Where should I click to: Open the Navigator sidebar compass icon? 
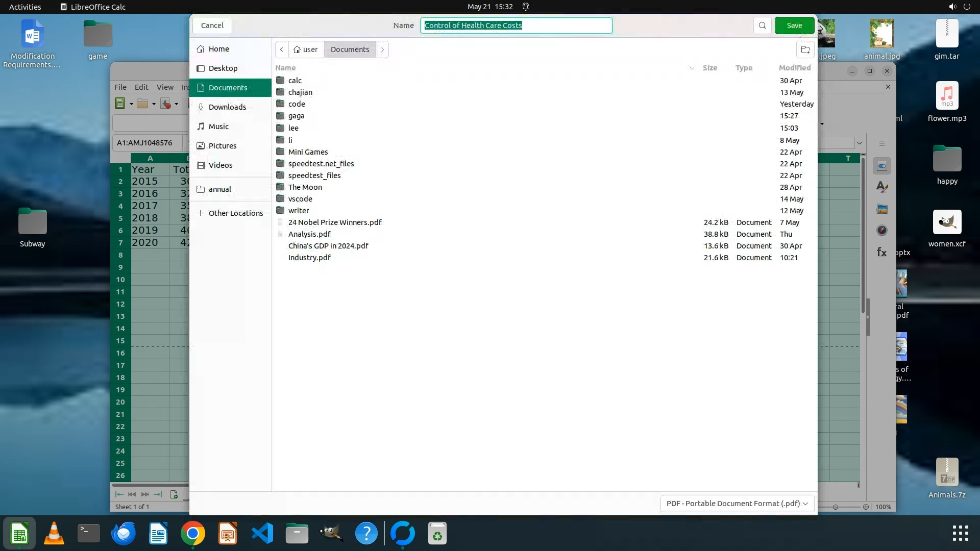(881, 231)
